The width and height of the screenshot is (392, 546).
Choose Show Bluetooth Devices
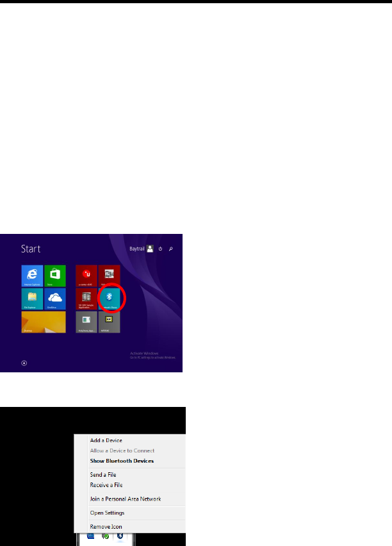pos(122,461)
